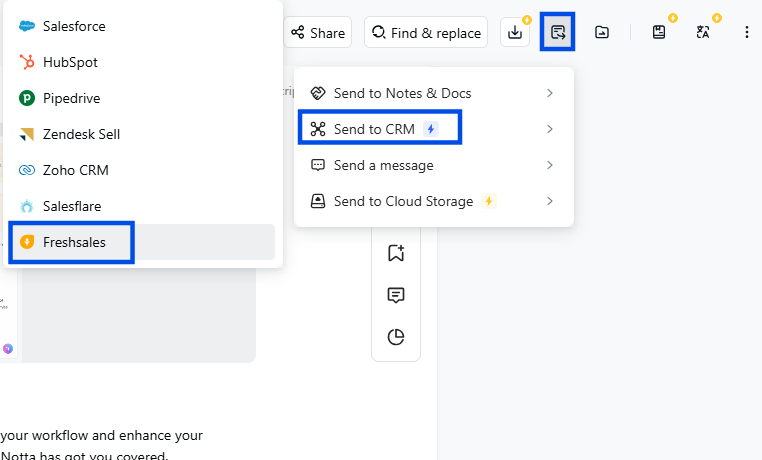
Task: Click the CRM nodes icon
Action: click(x=318, y=129)
